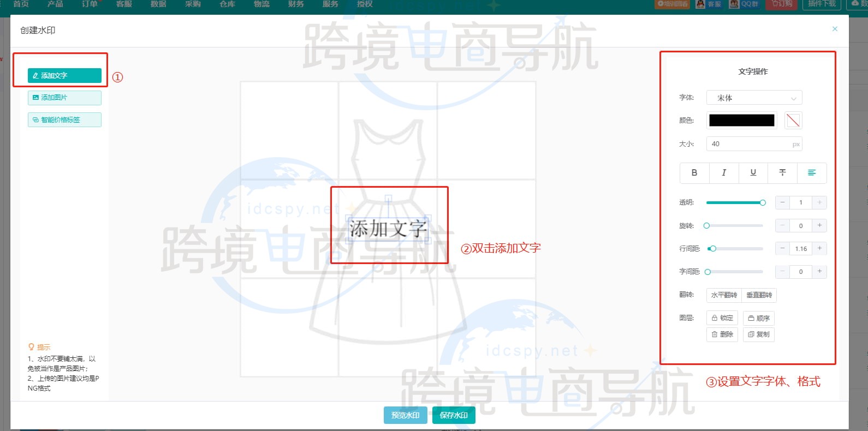The image size is (868, 431).
Task: Click the 垂直翻转 flip button
Action: tap(759, 295)
